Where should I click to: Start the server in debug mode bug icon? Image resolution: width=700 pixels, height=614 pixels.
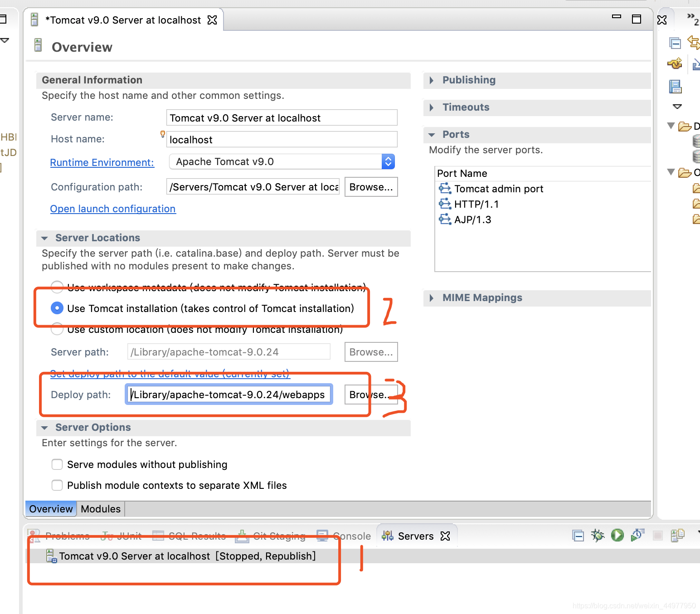point(598,536)
